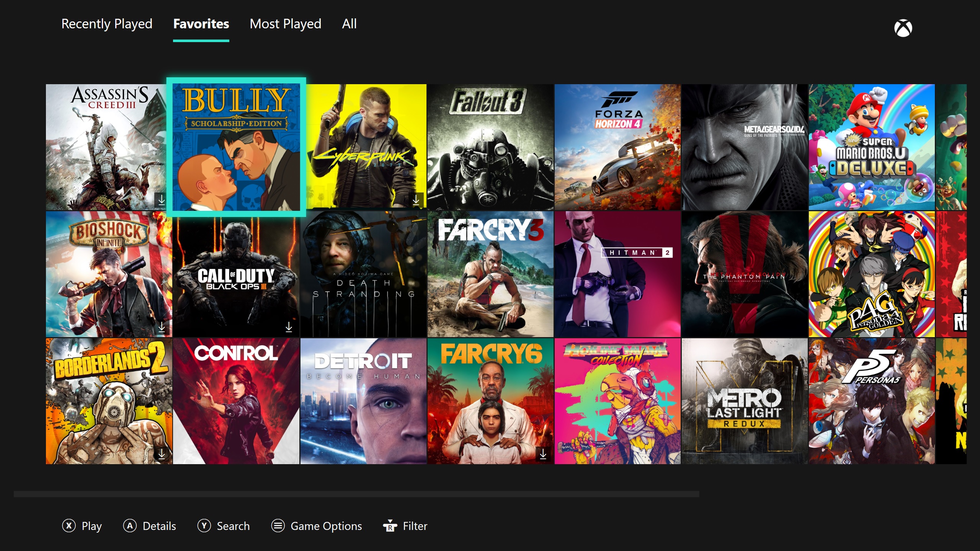
Task: Select the Assassin's Creed III cover
Action: click(x=106, y=147)
